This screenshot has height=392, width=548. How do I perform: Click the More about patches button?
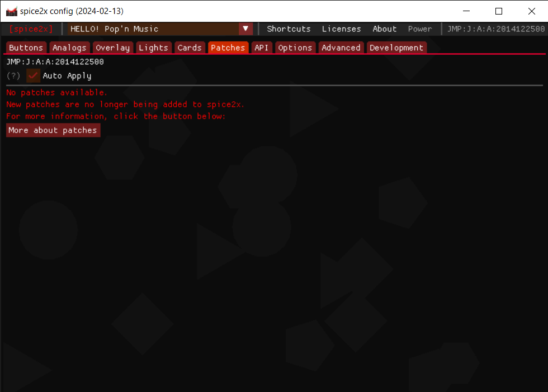click(53, 130)
